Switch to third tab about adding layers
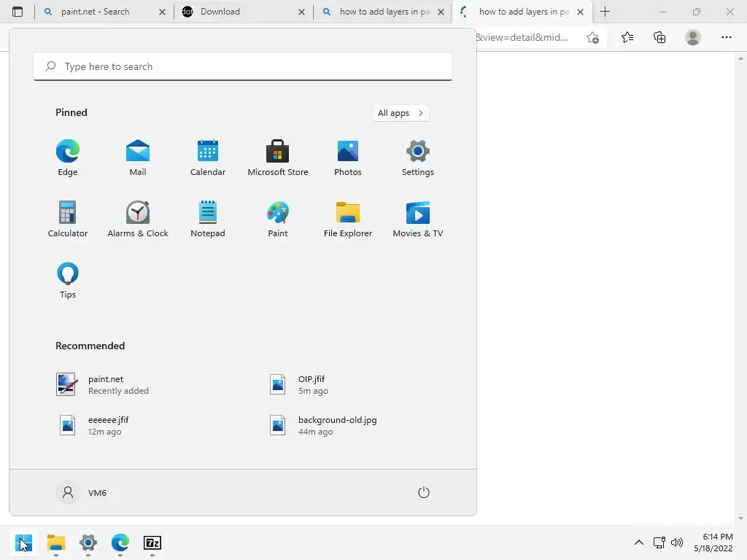 [384, 12]
